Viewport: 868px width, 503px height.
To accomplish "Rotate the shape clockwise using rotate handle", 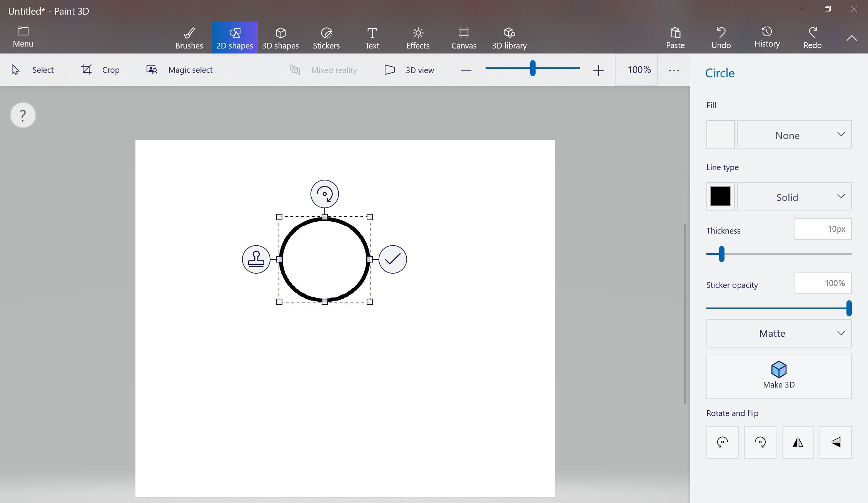I will (x=325, y=194).
